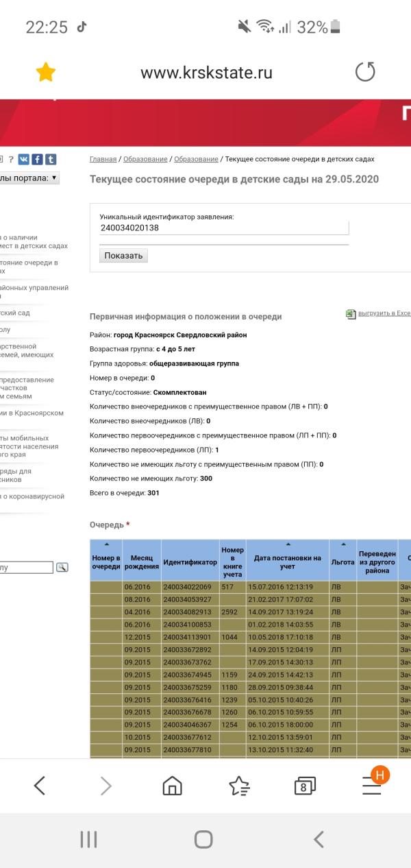This screenshot has height=868, width=411.
Task: Reload the page with the refresh icon
Action: (x=365, y=71)
